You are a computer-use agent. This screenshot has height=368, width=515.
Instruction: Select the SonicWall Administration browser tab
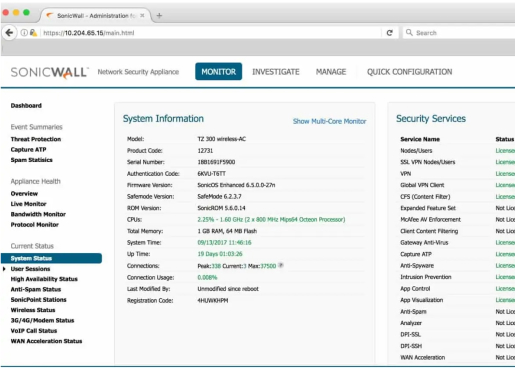click(x=95, y=16)
